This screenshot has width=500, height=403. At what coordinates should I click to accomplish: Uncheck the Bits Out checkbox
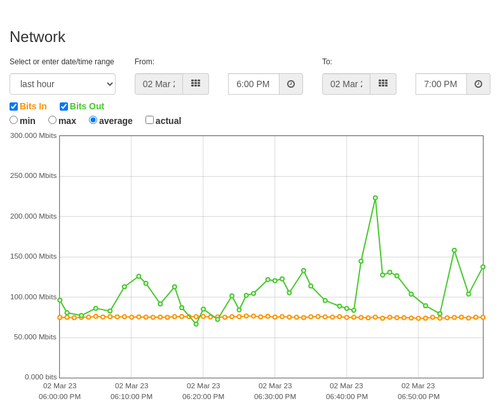64,106
